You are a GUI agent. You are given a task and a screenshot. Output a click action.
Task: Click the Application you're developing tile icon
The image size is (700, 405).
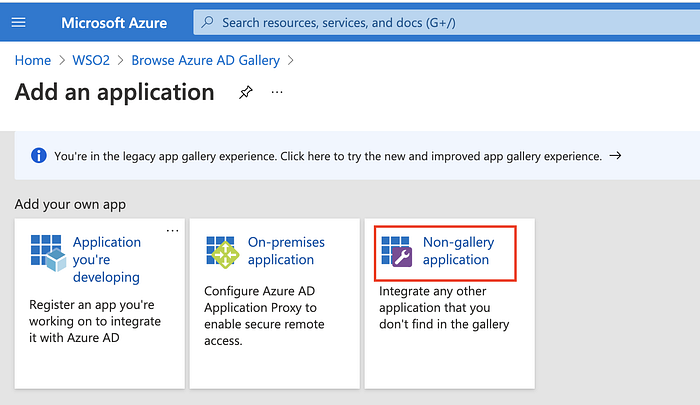48,253
